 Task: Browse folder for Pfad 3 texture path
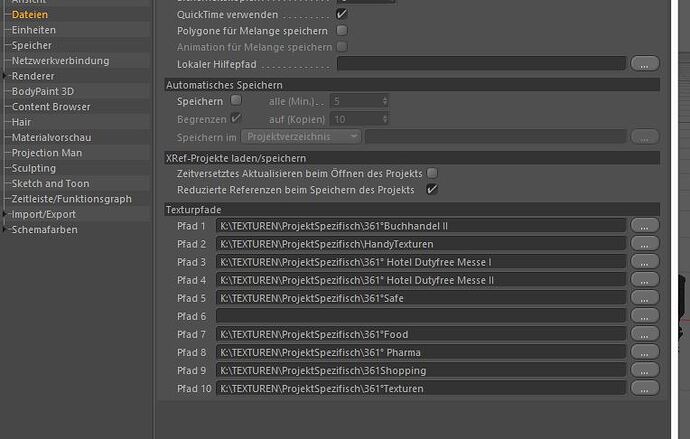point(645,262)
